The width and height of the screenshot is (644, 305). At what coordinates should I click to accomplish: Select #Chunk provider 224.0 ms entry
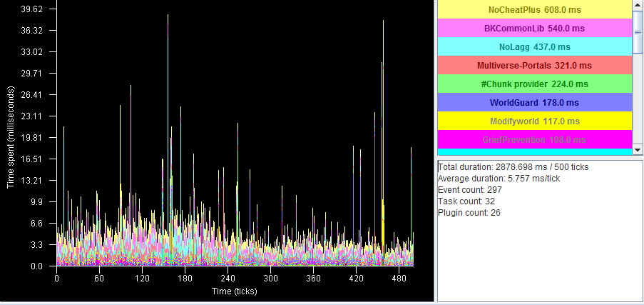pos(534,84)
